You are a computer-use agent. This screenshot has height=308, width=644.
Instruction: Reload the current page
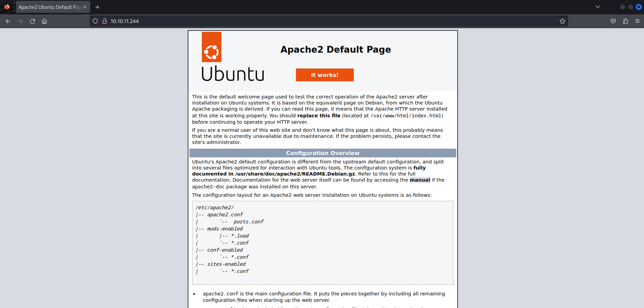(33, 21)
